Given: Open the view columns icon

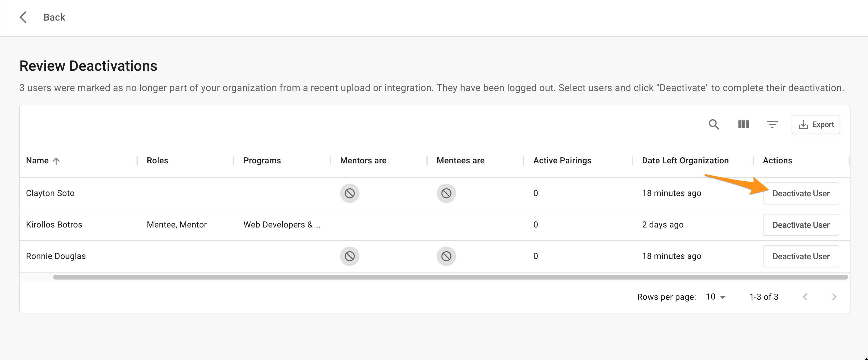Looking at the screenshot, I should click(x=743, y=125).
